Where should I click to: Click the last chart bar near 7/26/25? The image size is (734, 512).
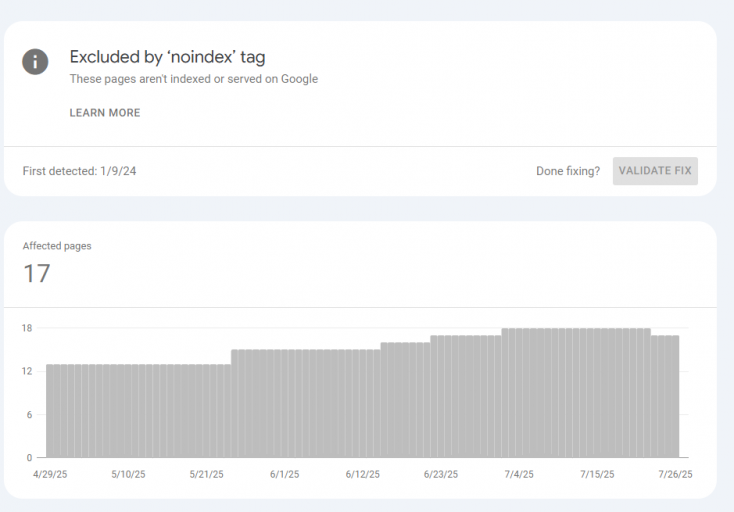tap(675, 396)
